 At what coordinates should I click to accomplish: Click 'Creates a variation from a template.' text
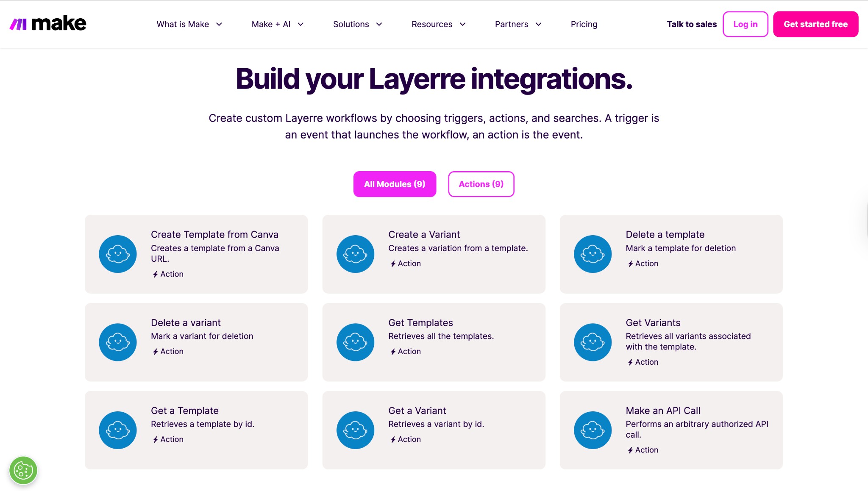458,248
